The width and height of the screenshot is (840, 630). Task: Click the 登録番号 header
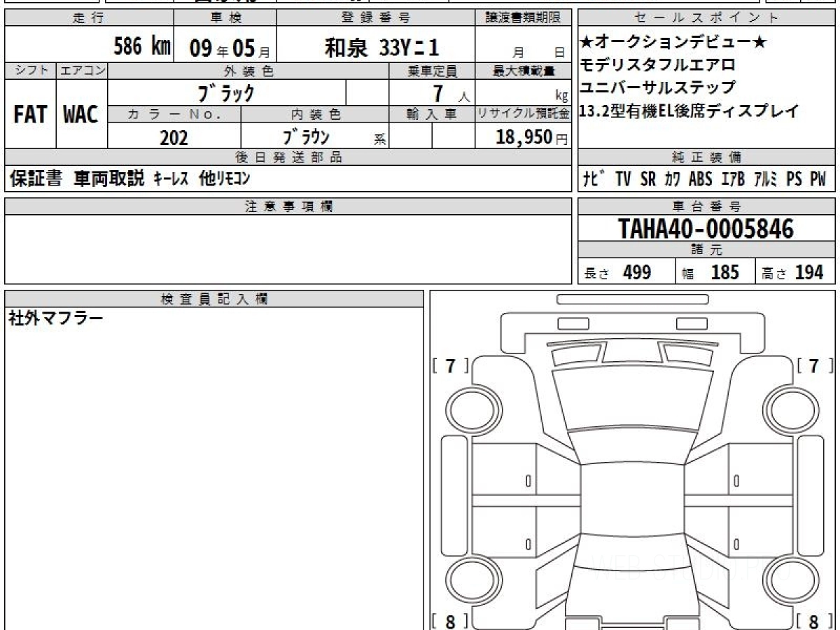[377, 19]
